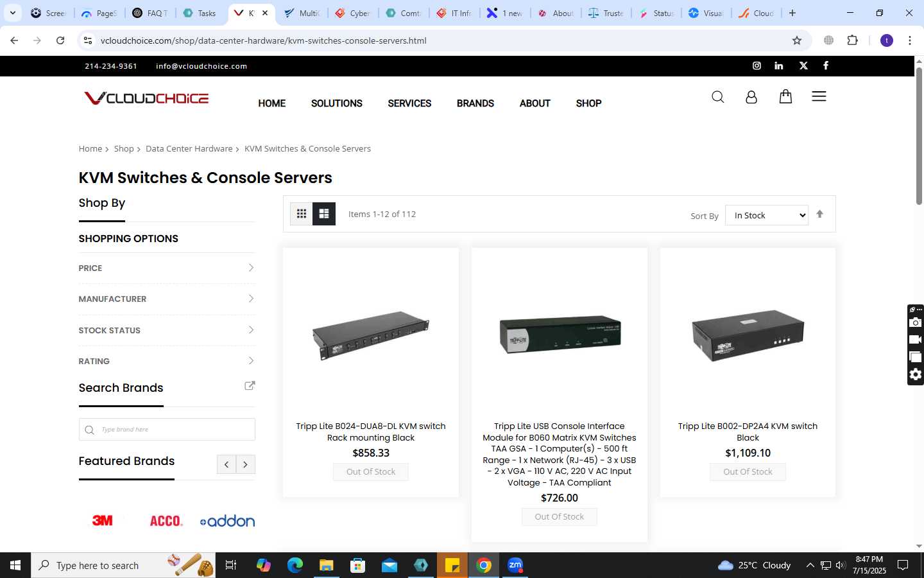Visit the X (Twitter) icon in the top bar

(803, 66)
